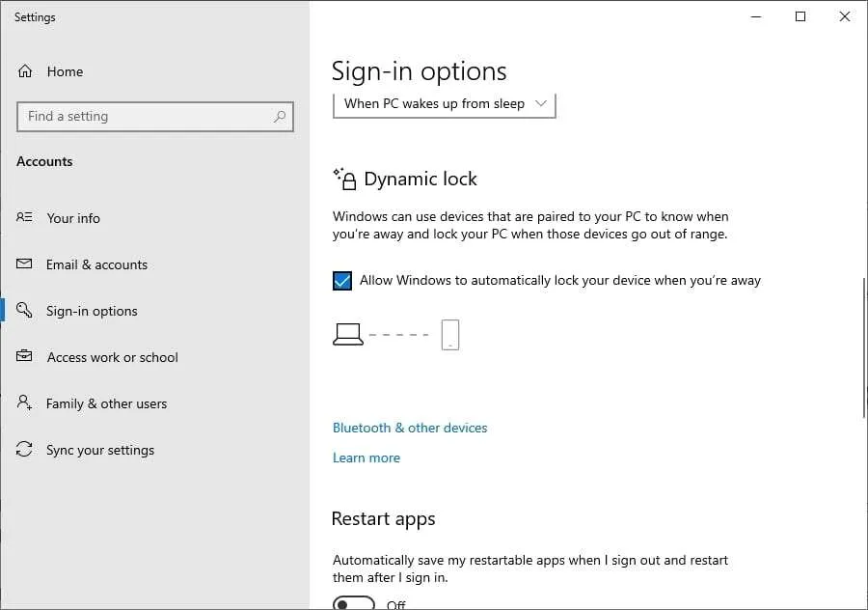Screen dimensions: 868x610
Task: Click 'Windows can use devices that are paired' text
Action: [530, 225]
